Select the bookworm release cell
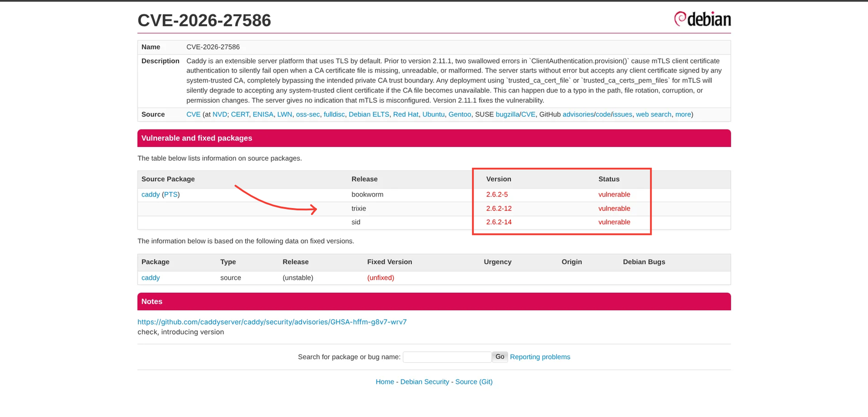The image size is (868, 417). pyautogui.click(x=367, y=194)
